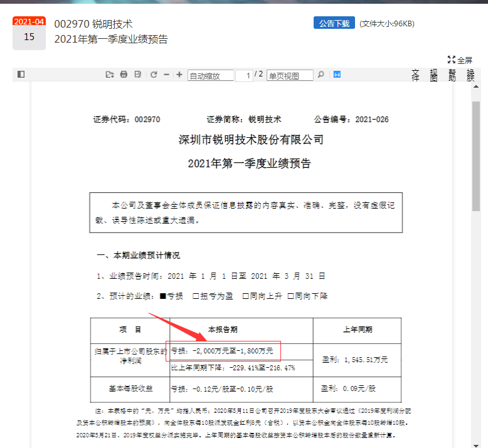Zoom in using the plus icon
The image size is (488, 448).
click(x=179, y=75)
